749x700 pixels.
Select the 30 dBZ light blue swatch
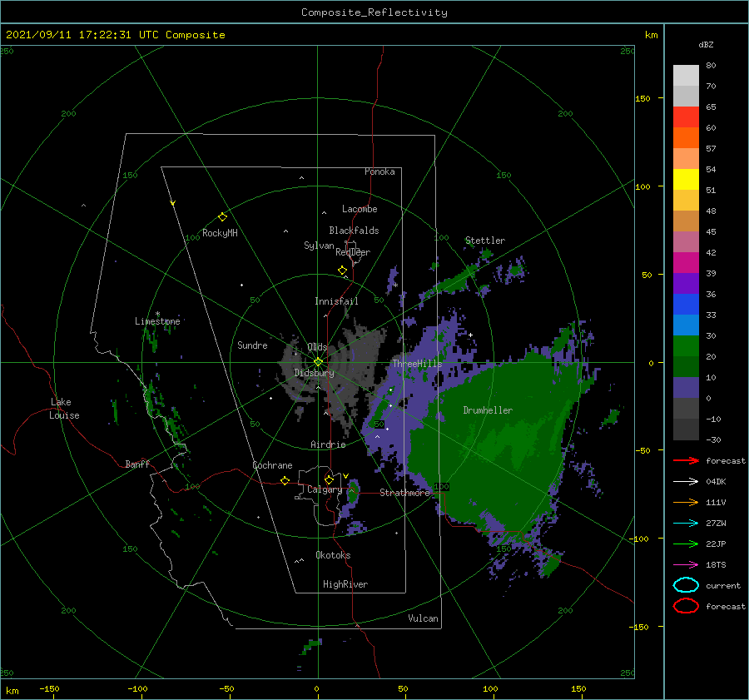click(686, 325)
